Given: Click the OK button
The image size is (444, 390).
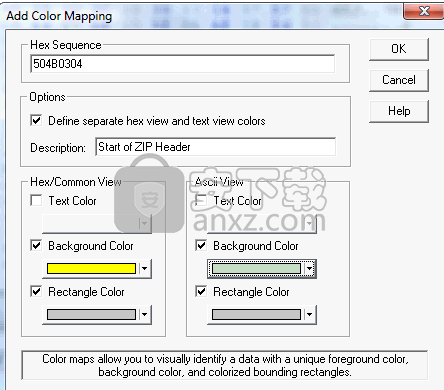Looking at the screenshot, I should (x=399, y=49).
